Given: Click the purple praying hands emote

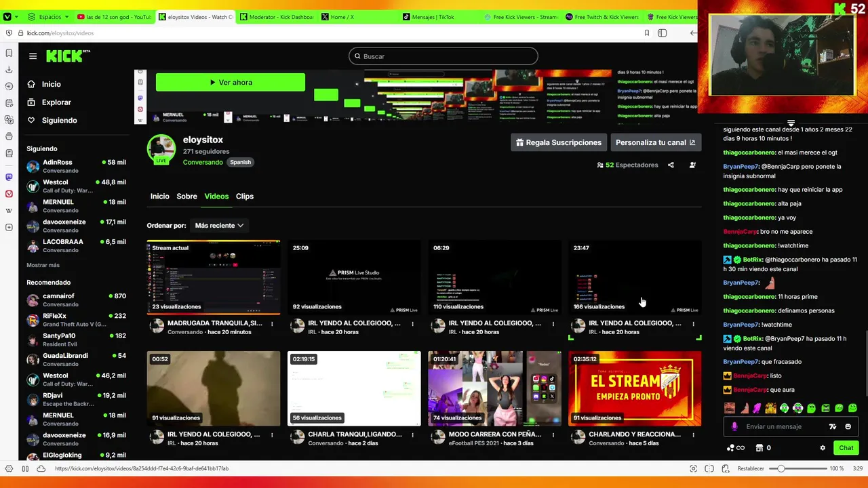Looking at the screenshot, I should click(757, 408).
